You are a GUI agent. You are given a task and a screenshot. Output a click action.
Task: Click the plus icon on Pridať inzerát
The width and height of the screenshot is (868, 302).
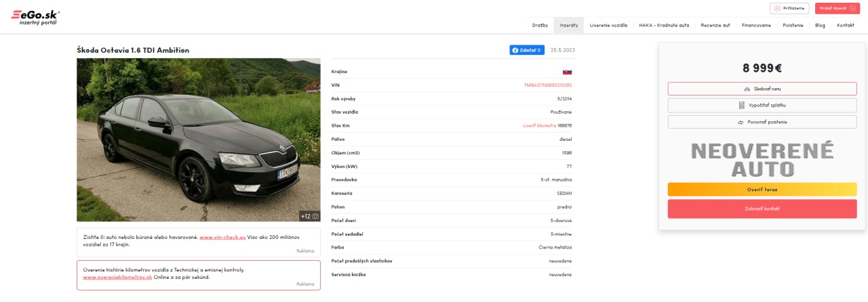[x=852, y=8]
